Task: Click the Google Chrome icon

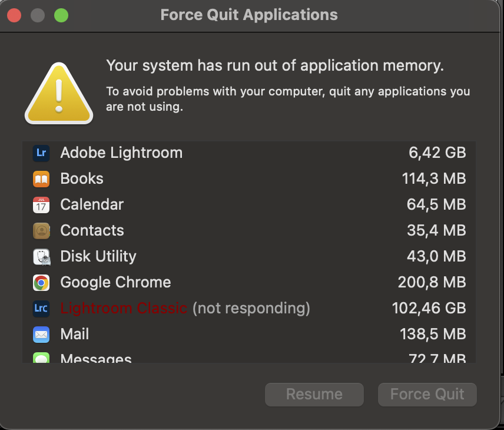Action: (x=41, y=283)
